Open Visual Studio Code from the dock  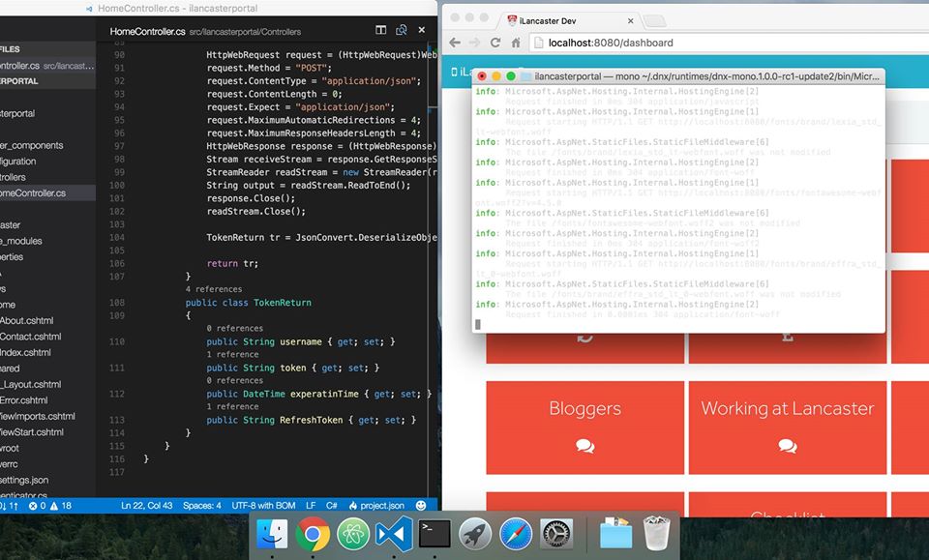(x=394, y=534)
